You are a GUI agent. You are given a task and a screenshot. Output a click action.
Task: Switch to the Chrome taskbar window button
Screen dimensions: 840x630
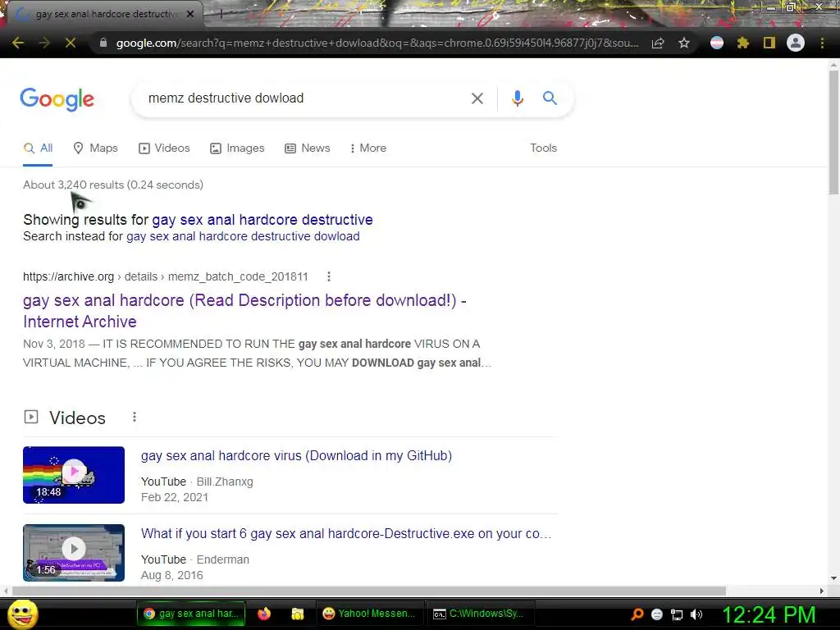click(x=191, y=614)
